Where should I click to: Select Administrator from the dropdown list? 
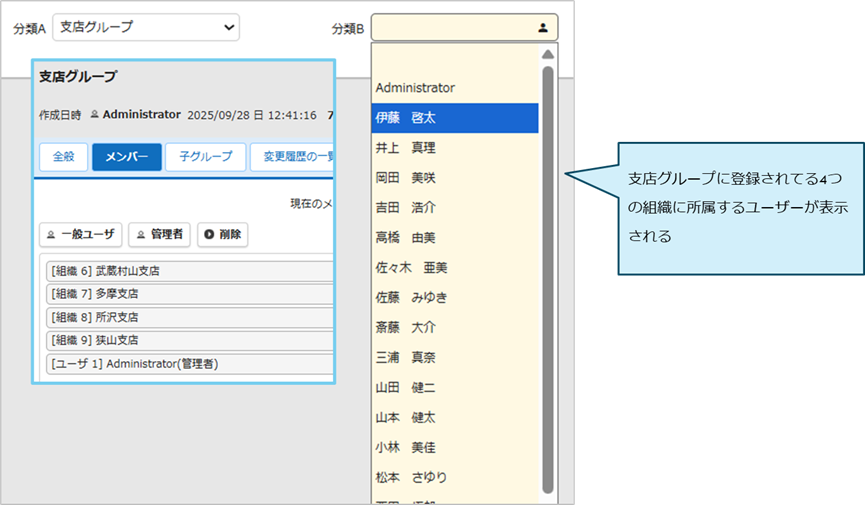(415, 88)
